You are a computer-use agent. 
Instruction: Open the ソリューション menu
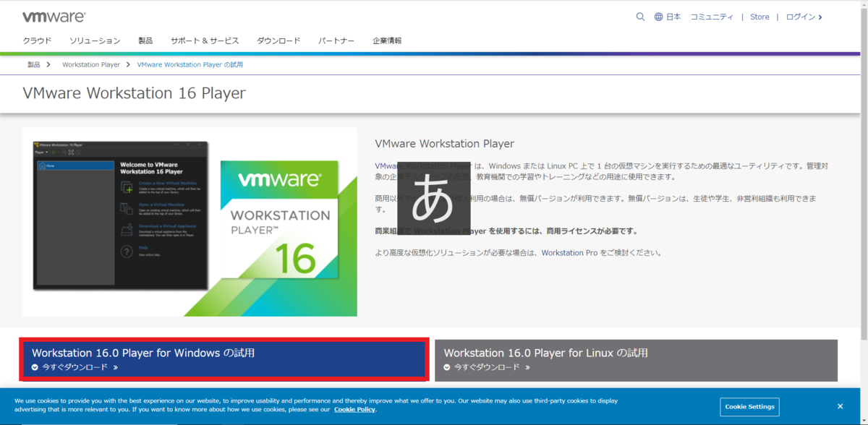95,40
